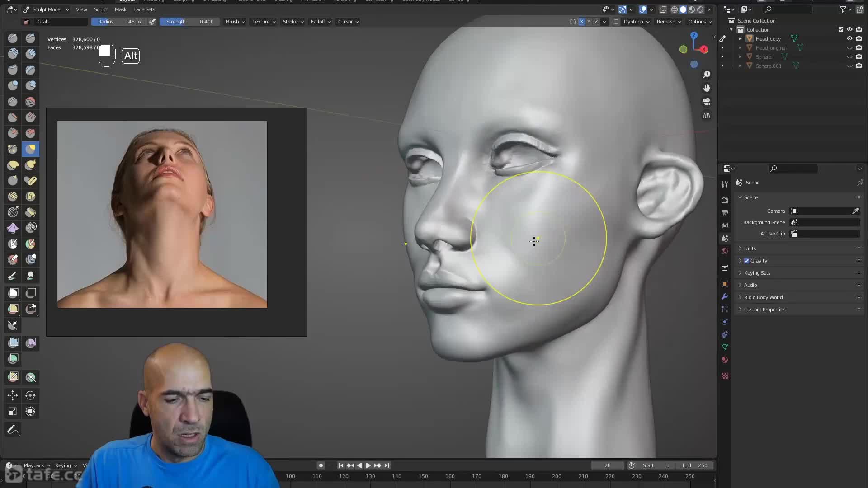Open the Playback menu in timeline
868x488 pixels.
coord(37,465)
